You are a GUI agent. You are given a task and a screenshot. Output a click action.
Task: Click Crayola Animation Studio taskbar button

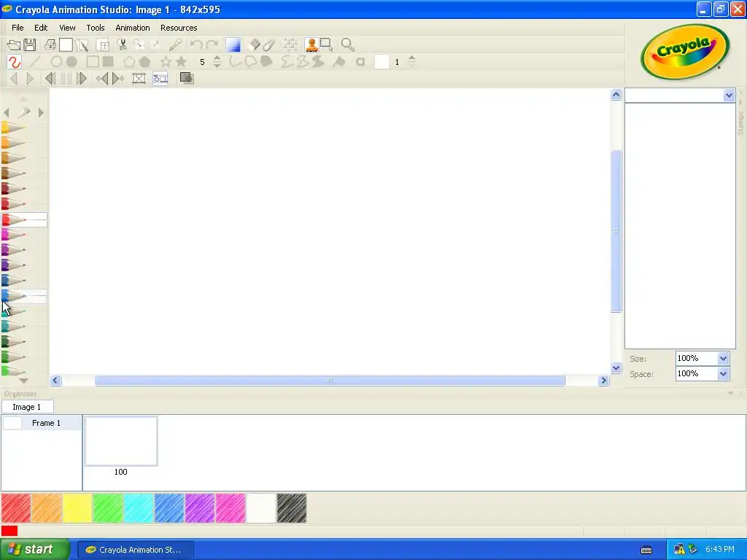click(x=135, y=550)
